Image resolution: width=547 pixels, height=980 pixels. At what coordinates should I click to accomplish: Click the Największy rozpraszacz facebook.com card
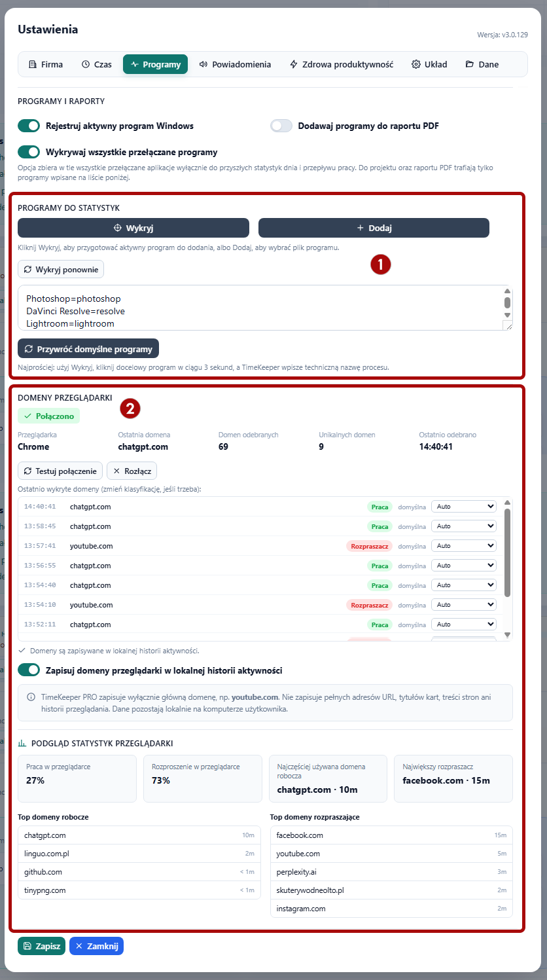[x=453, y=778]
